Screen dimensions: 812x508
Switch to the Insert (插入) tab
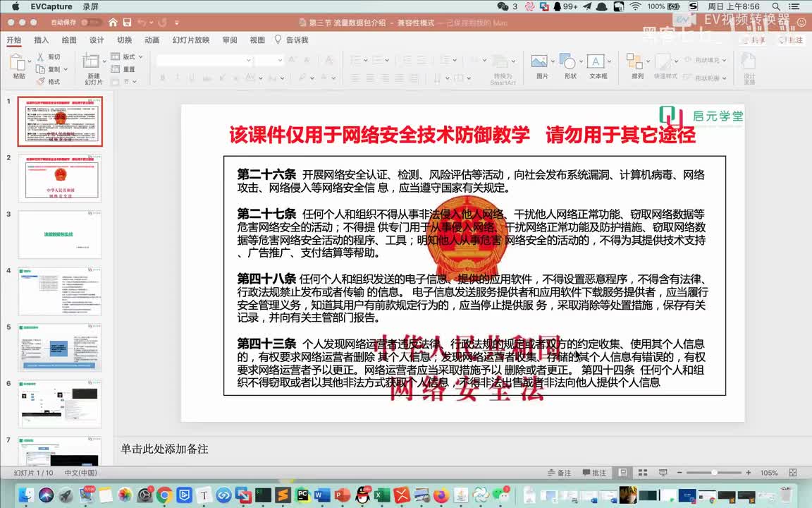42,40
